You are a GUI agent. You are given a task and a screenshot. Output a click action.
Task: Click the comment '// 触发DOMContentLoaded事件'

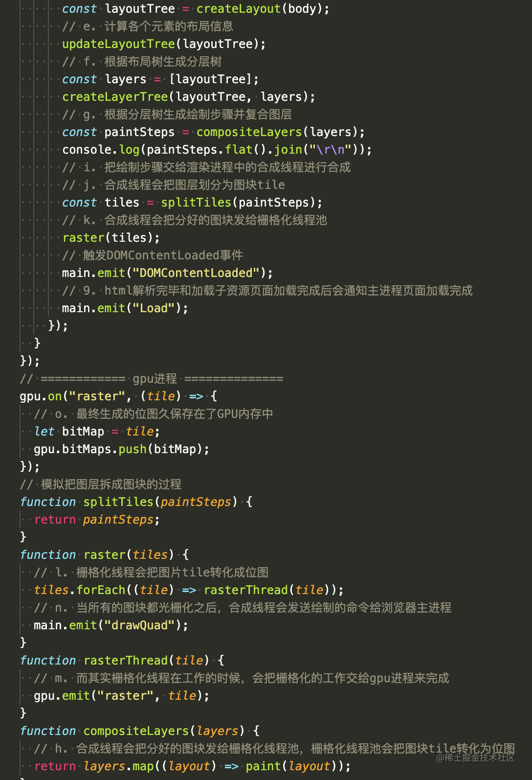click(x=153, y=255)
